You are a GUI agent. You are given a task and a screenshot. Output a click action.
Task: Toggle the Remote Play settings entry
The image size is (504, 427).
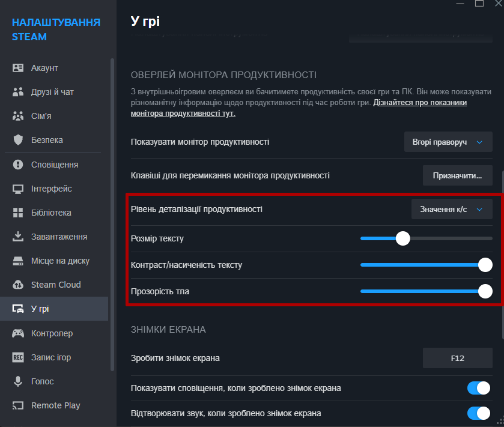point(54,405)
